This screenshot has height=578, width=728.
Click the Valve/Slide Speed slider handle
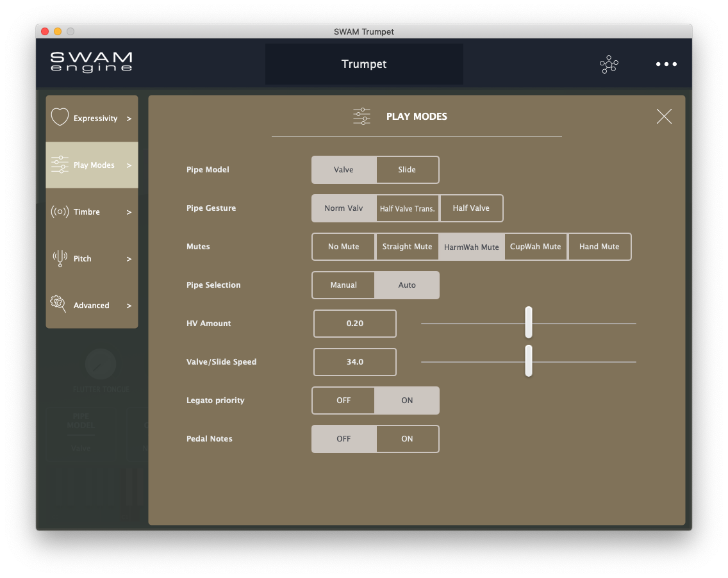528,361
